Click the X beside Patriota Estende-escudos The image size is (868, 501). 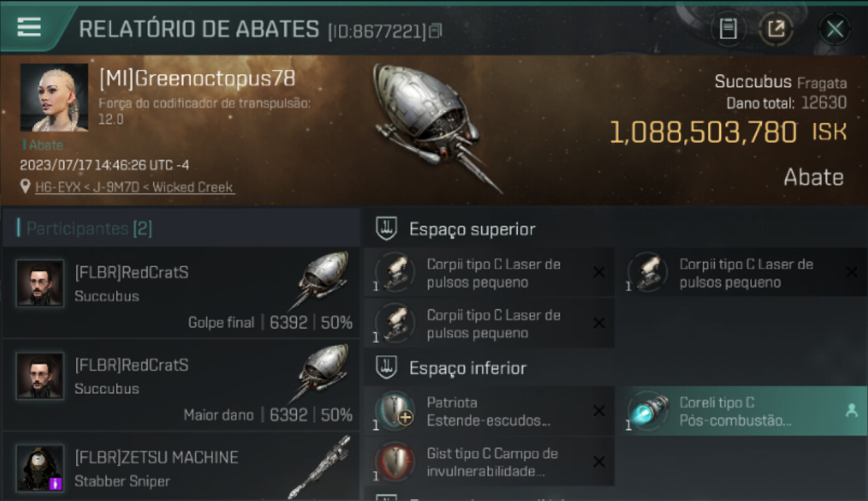[x=599, y=411]
